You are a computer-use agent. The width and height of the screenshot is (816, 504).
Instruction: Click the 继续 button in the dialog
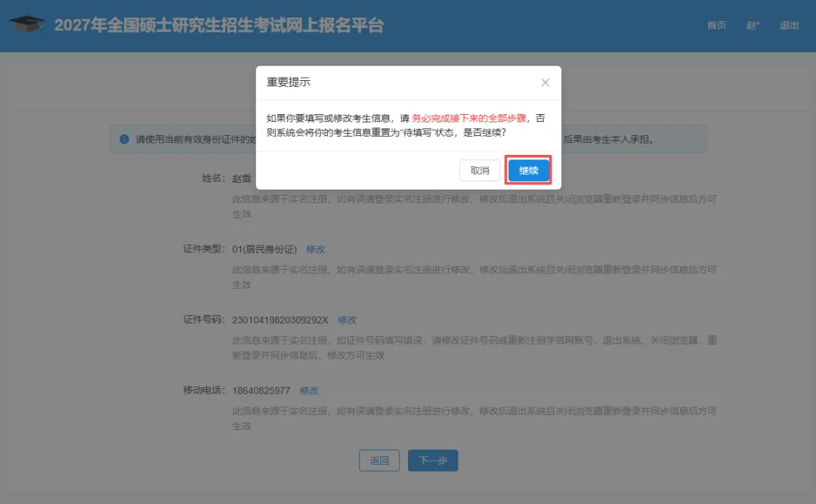coord(528,170)
